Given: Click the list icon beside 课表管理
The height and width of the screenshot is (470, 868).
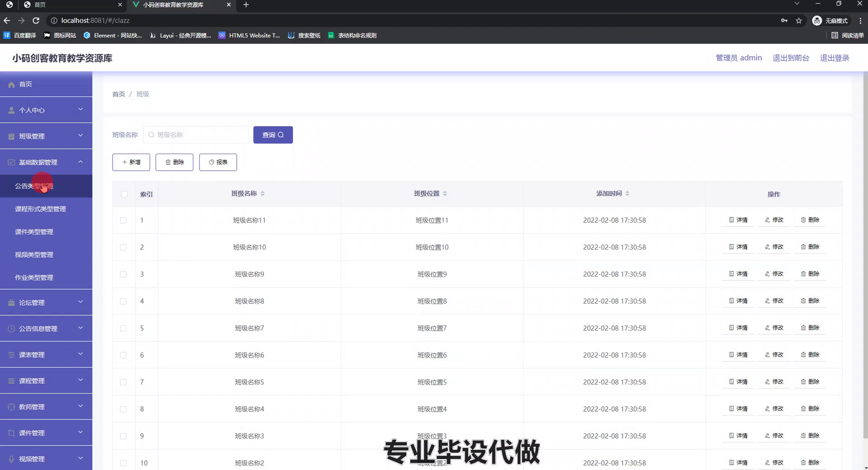Looking at the screenshot, I should coord(11,355).
